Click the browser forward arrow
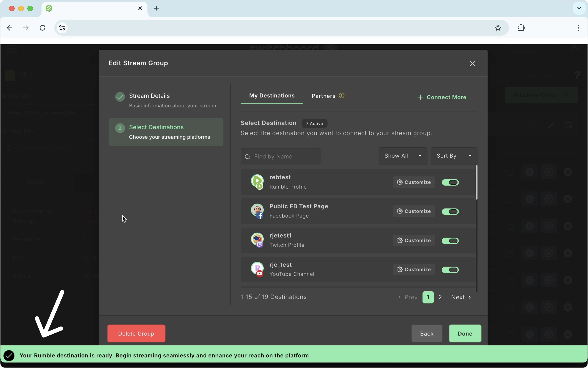588x368 pixels. point(26,28)
